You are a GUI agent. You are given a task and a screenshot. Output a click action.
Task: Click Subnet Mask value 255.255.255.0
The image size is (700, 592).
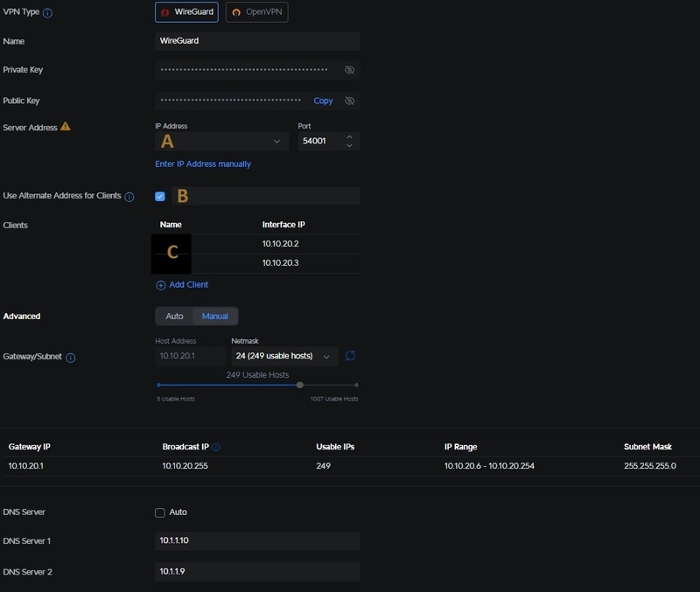click(x=649, y=466)
